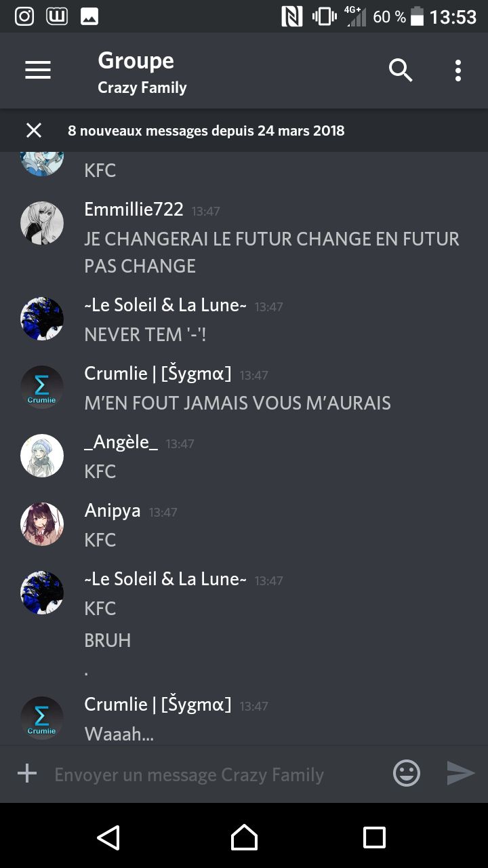Select the BRUH message text
This screenshot has height=868, width=488.
click(107, 640)
